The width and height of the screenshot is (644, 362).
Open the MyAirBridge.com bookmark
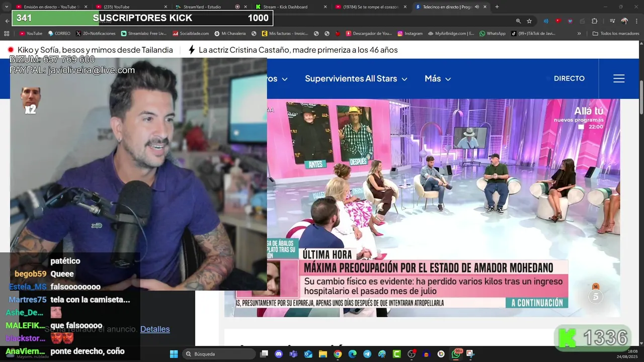451,34
